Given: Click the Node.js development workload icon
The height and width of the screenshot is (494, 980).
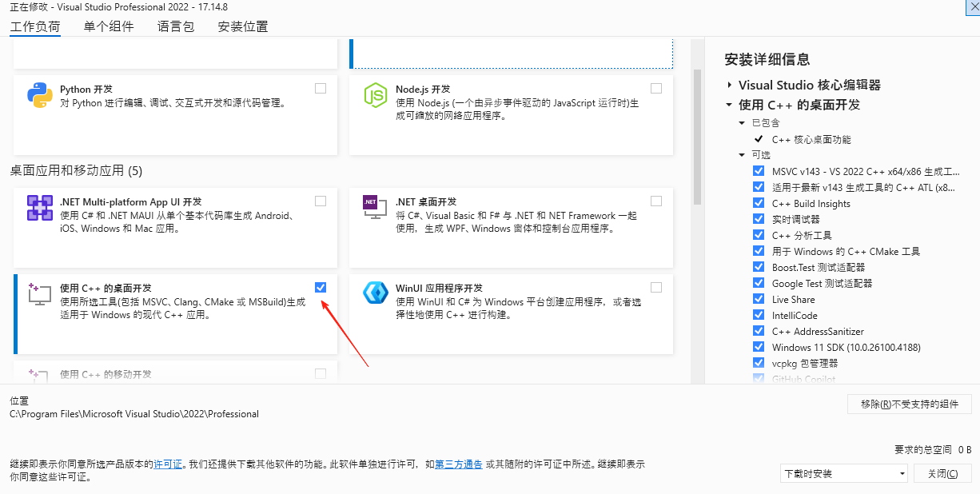Looking at the screenshot, I should (x=376, y=95).
